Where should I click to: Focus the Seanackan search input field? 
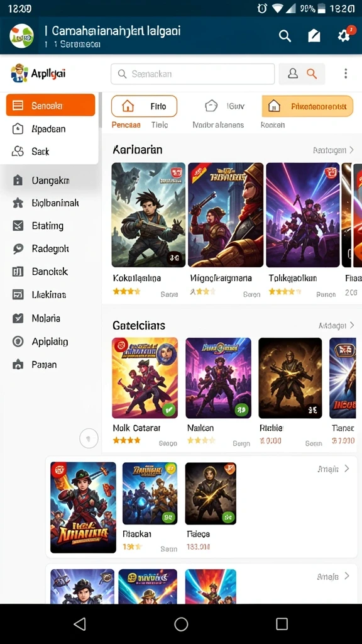(192, 74)
